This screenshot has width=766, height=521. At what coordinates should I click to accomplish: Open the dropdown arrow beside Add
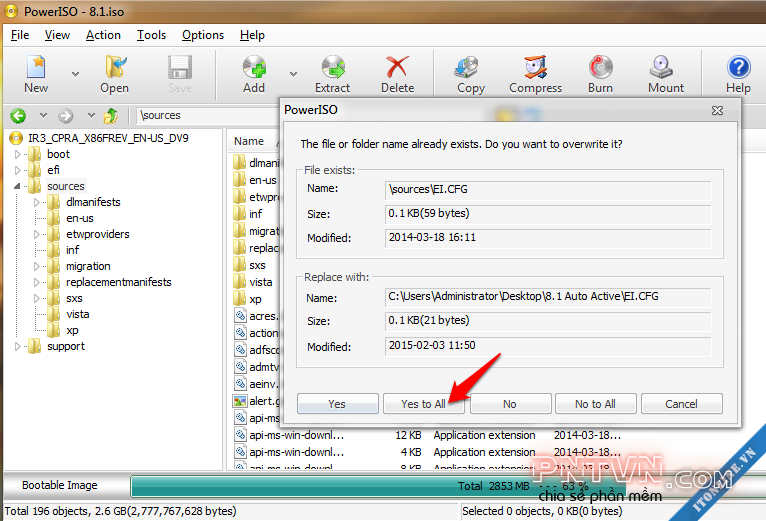coord(293,74)
